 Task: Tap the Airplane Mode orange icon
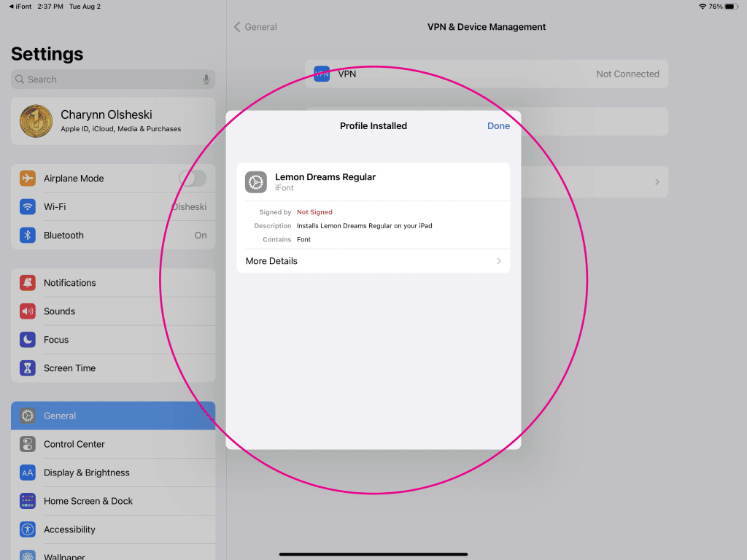28,178
